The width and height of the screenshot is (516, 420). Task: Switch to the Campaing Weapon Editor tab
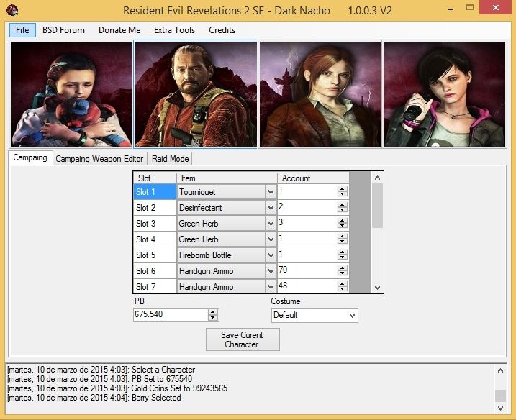pos(99,159)
